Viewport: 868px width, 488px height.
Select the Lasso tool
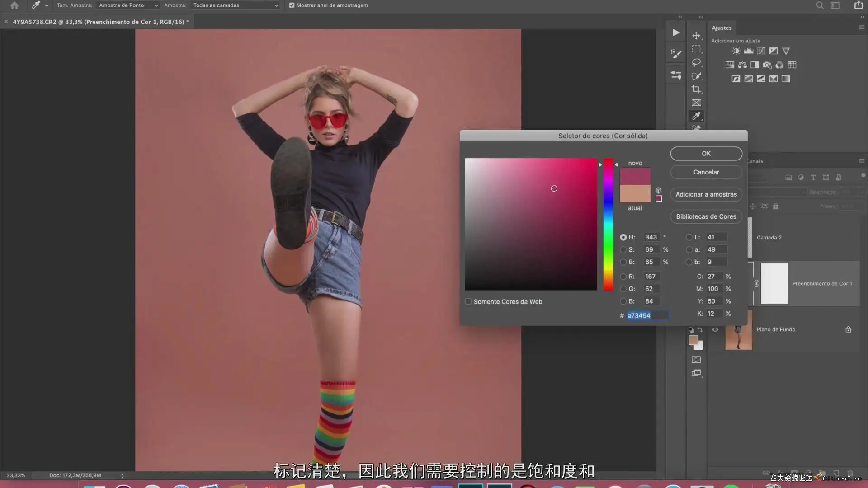(x=696, y=62)
